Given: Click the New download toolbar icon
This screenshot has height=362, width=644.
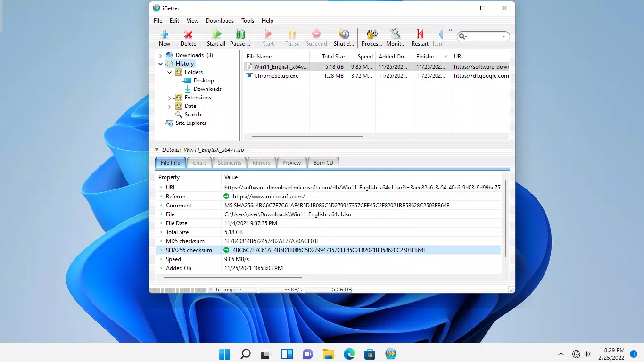Looking at the screenshot, I should point(165,34).
